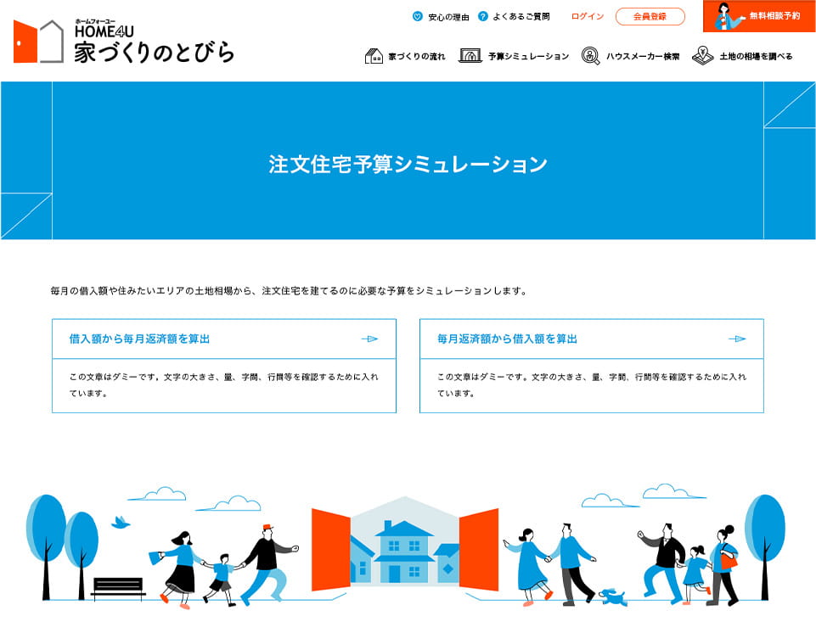Open the ハウスメーカー検索 menu item
Screen dimensions: 816x644
click(x=643, y=56)
